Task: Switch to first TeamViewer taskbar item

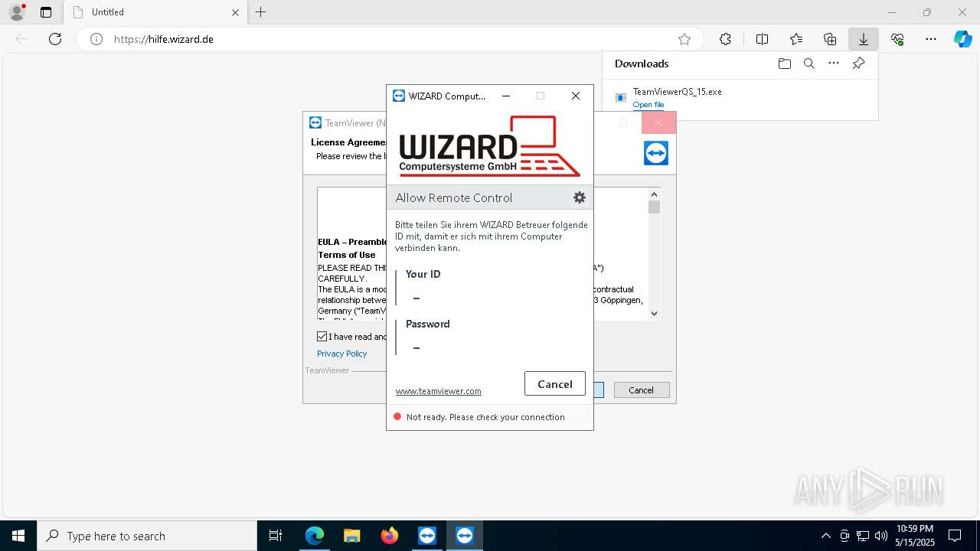Action: 427,536
